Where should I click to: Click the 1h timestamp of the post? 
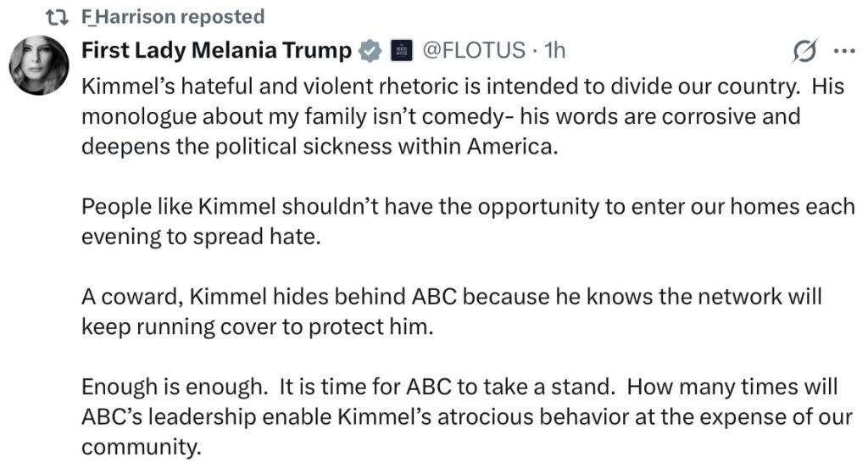(554, 51)
